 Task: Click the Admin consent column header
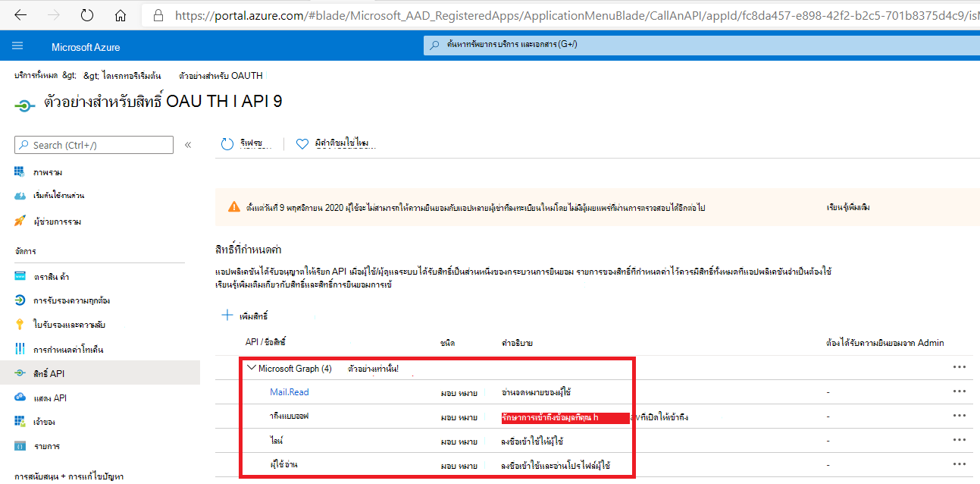[x=885, y=343]
